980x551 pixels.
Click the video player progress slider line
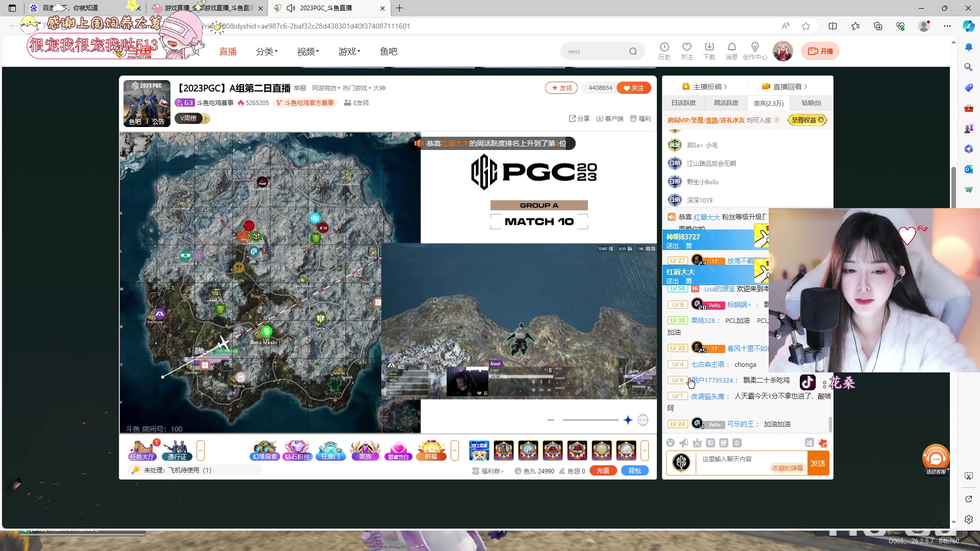point(590,420)
